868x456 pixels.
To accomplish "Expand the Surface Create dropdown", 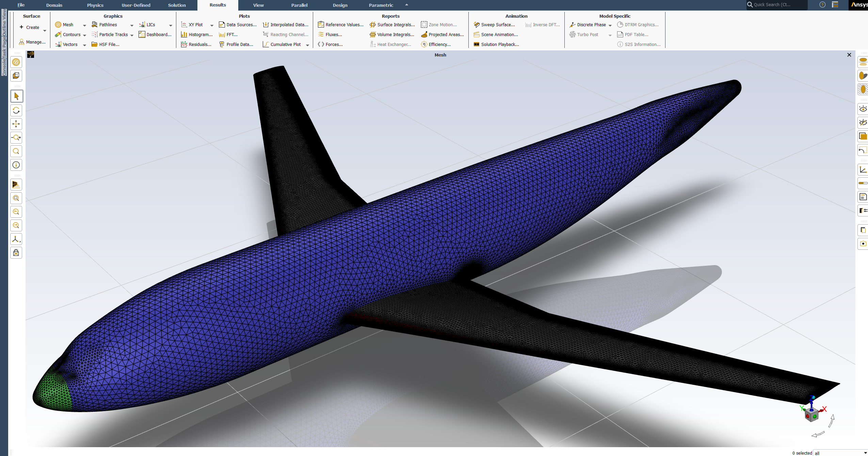I will point(45,31).
